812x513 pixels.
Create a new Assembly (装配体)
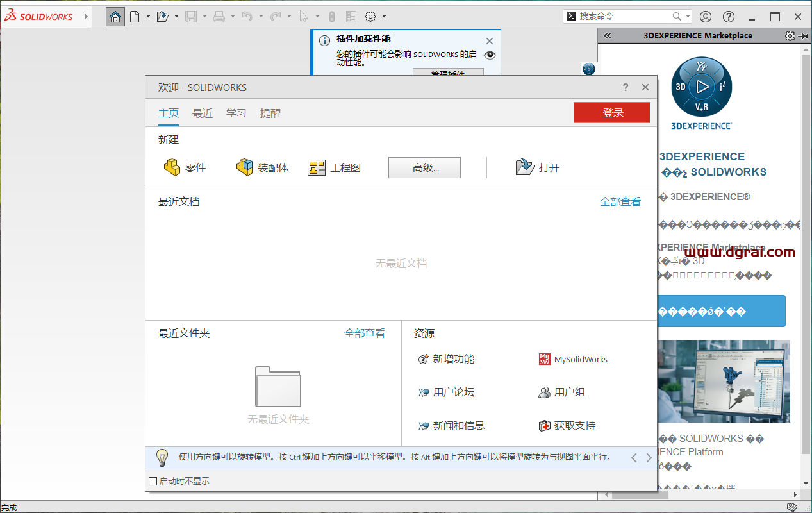262,167
